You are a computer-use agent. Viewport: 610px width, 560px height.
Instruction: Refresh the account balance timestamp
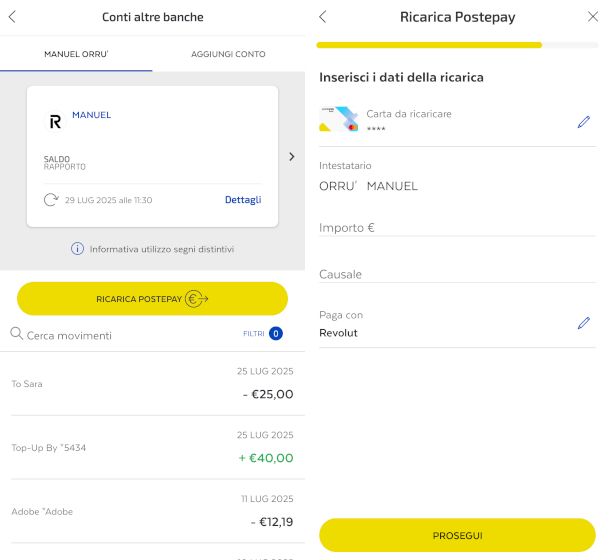pos(51,200)
